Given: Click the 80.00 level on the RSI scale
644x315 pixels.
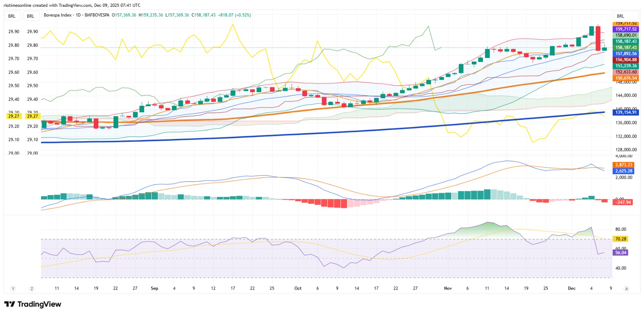Looking at the screenshot, I should coord(621,229).
